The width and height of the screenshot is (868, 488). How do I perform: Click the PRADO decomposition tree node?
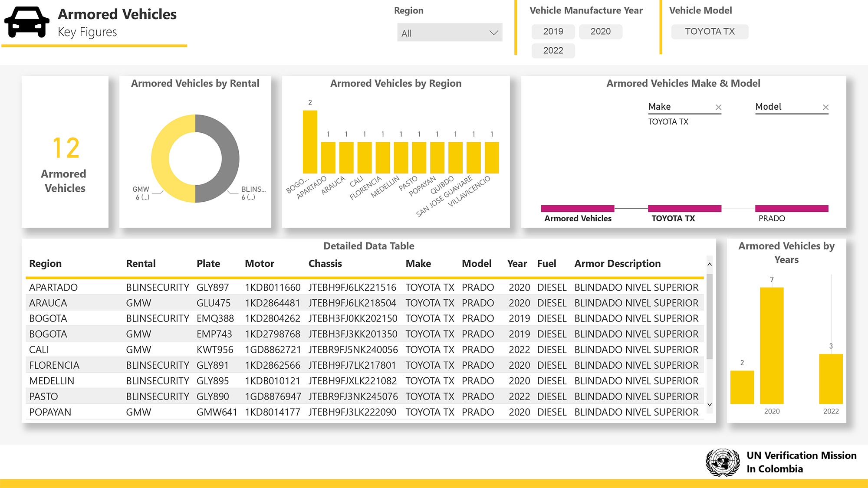click(x=792, y=209)
